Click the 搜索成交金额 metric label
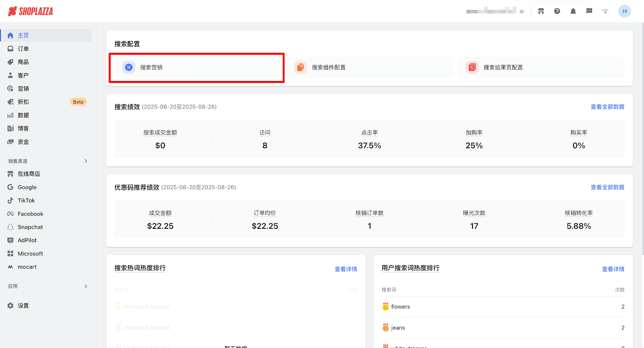The image size is (644, 348). click(x=160, y=133)
